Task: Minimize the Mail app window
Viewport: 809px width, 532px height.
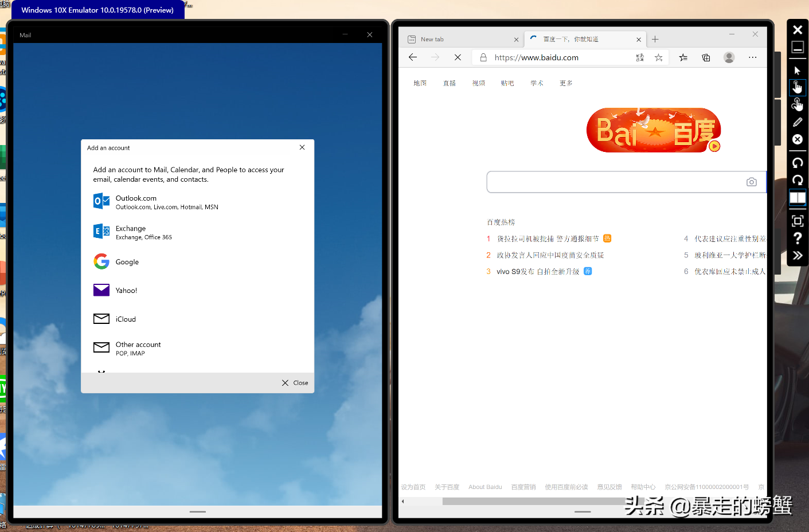Action: (x=345, y=35)
